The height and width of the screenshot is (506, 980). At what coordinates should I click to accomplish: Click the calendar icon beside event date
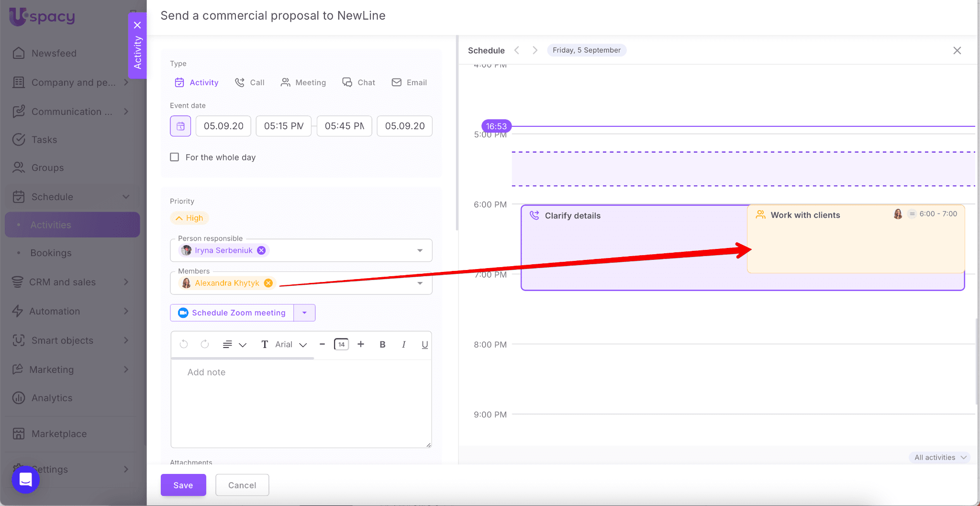pos(180,126)
